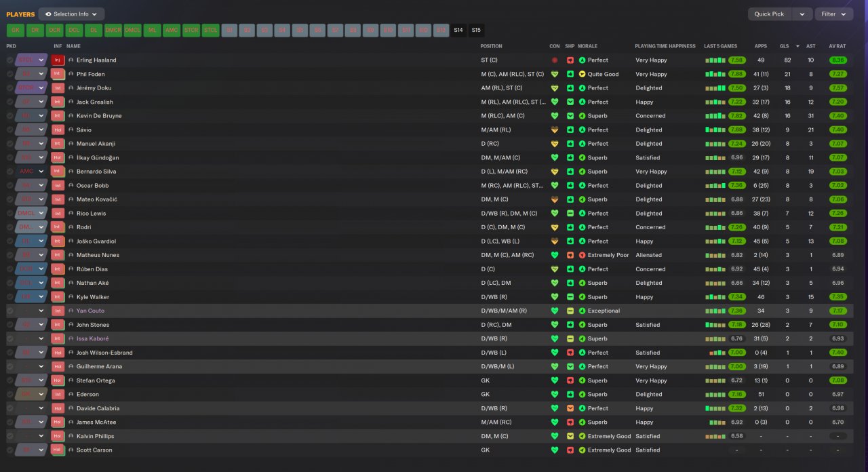Click Ederson's Int info icon
This screenshot has width=868, height=472.
click(x=58, y=394)
